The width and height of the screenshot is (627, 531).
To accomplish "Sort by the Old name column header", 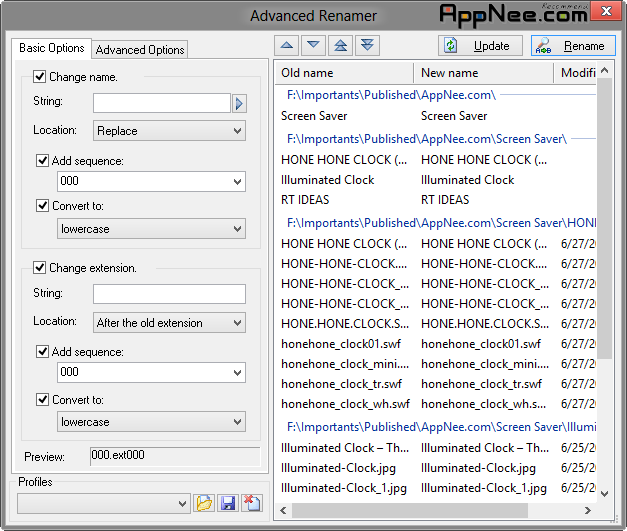I will pos(344,73).
